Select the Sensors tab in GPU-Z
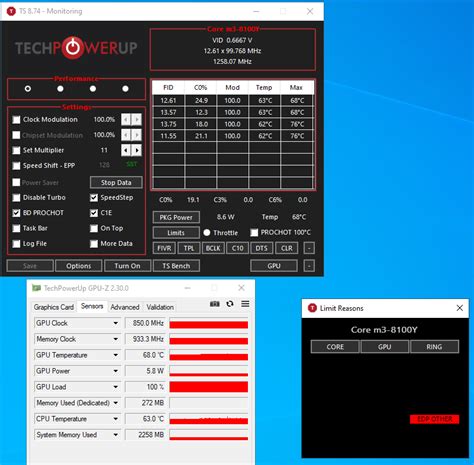 click(x=92, y=306)
